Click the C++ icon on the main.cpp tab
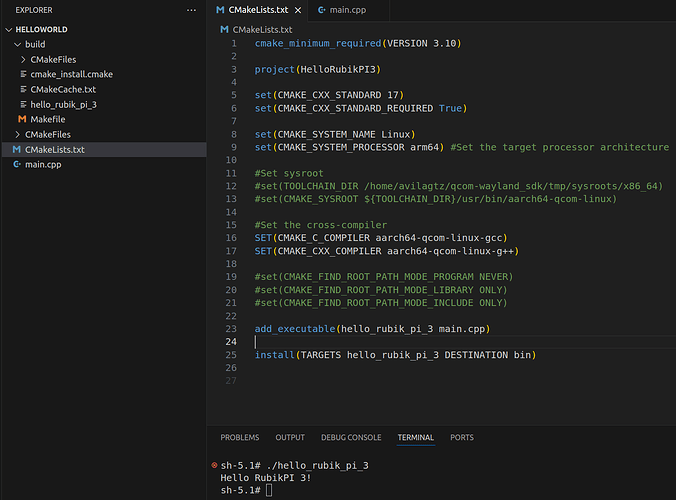The width and height of the screenshot is (676, 500). pos(321,9)
